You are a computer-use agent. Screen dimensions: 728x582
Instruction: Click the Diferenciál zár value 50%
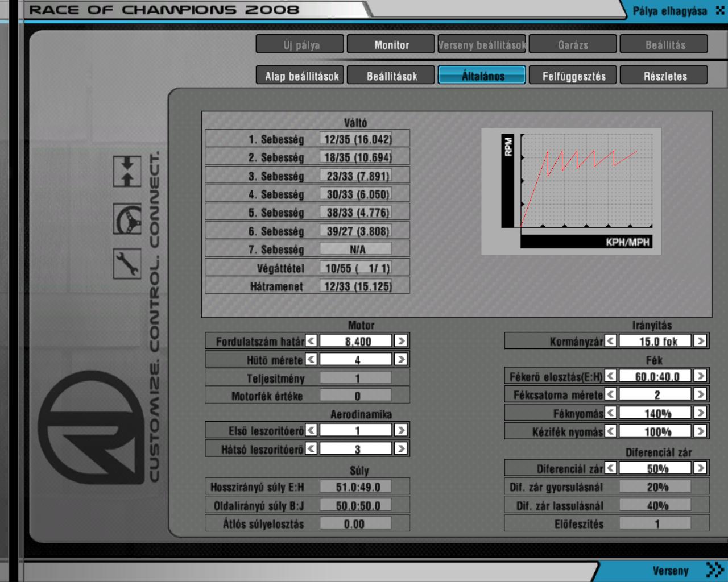(656, 468)
